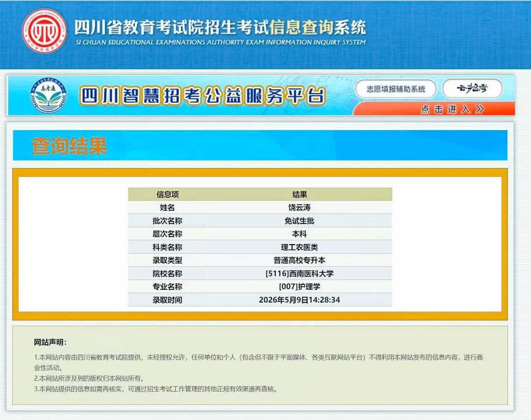
Task: Click the 查询结果 heading
Action: point(69,146)
